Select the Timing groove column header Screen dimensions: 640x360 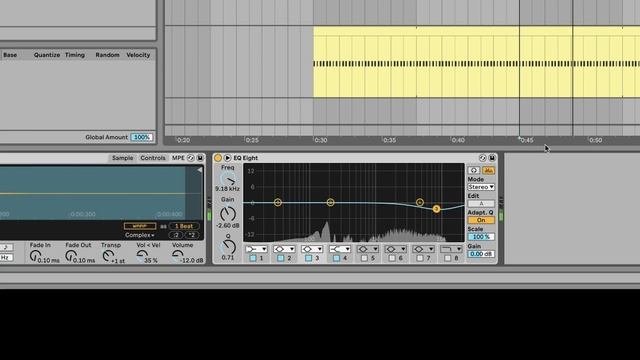(75, 55)
